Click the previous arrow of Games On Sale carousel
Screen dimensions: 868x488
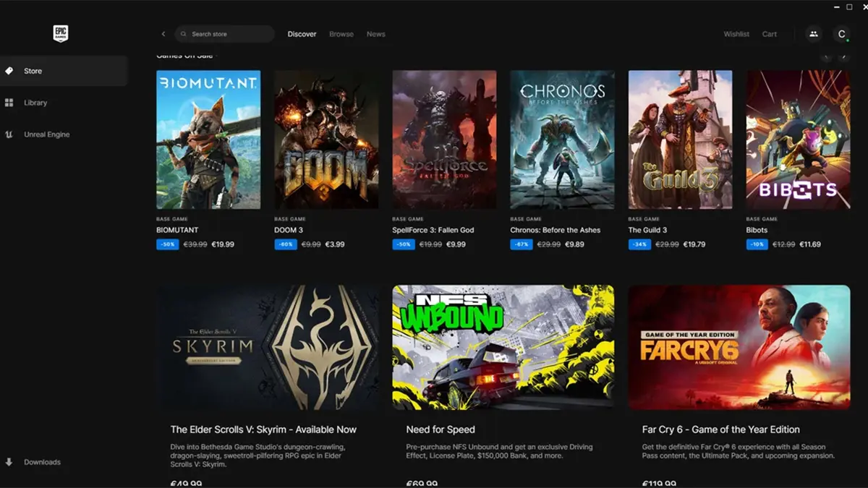[x=826, y=56]
